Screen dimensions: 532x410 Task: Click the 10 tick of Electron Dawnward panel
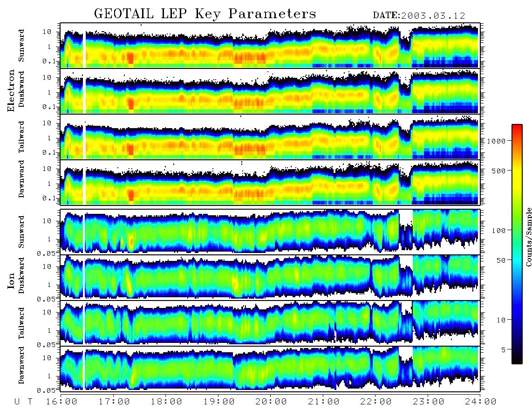47,169
